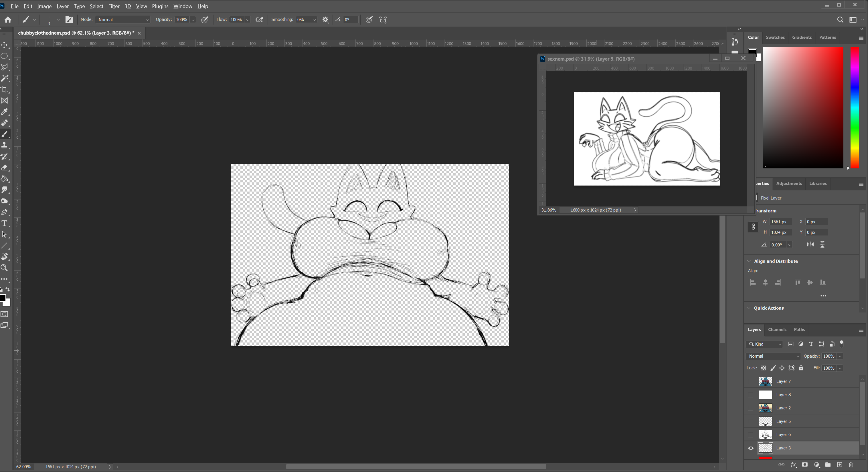Add a layer mask

point(805,465)
